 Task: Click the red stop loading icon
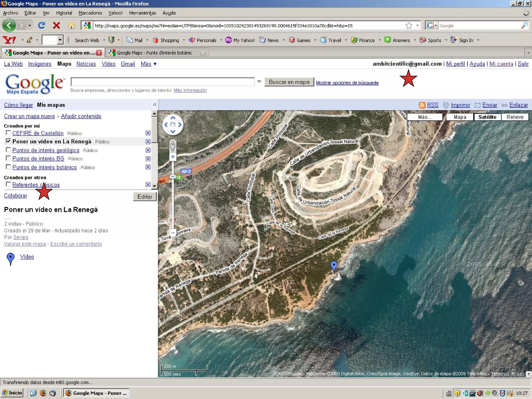pos(56,25)
